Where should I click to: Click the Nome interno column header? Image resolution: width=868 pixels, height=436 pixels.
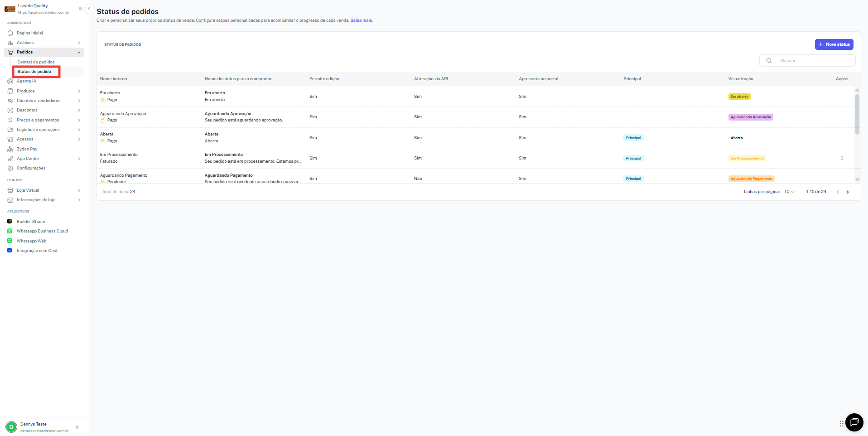pyautogui.click(x=114, y=79)
